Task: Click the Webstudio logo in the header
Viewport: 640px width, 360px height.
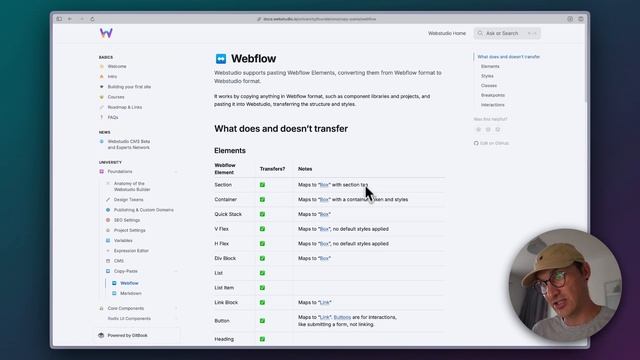Action: coord(106,33)
